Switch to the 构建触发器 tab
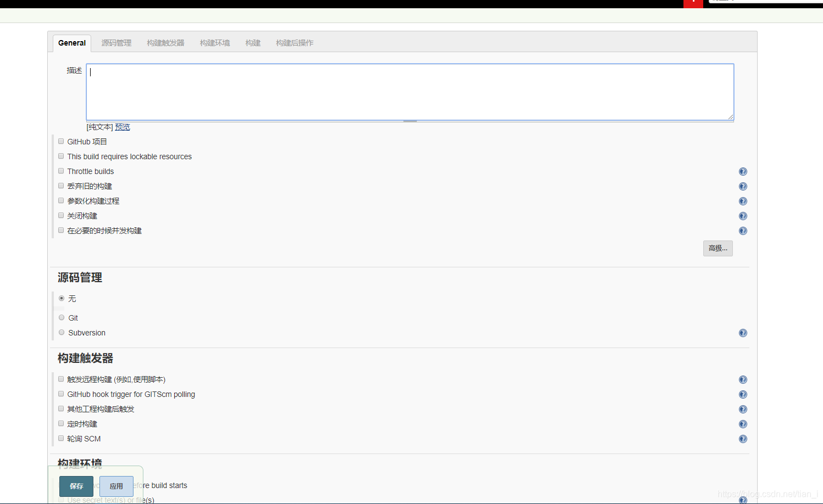Image resolution: width=823 pixels, height=504 pixels. [x=166, y=43]
